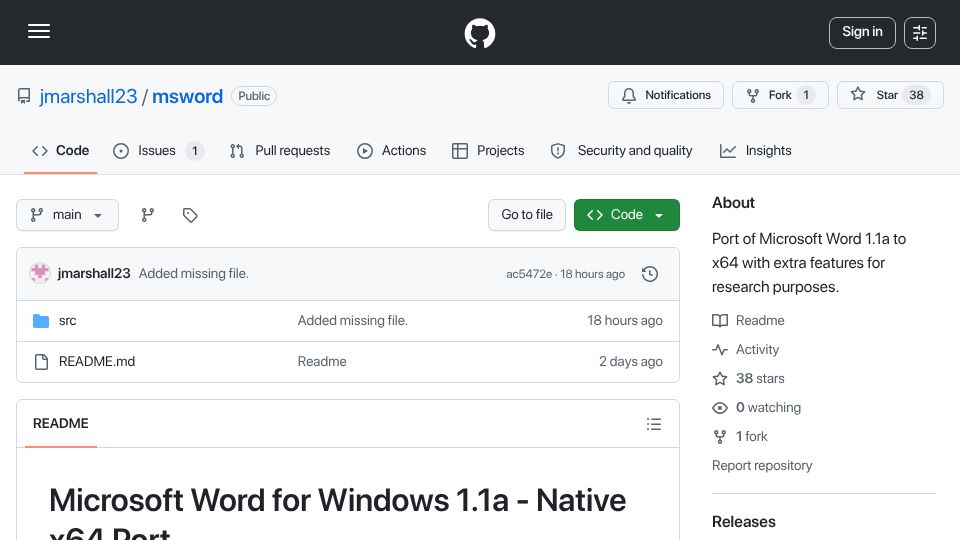View branches via the branch icon
This screenshot has height=540, width=960.
148,215
